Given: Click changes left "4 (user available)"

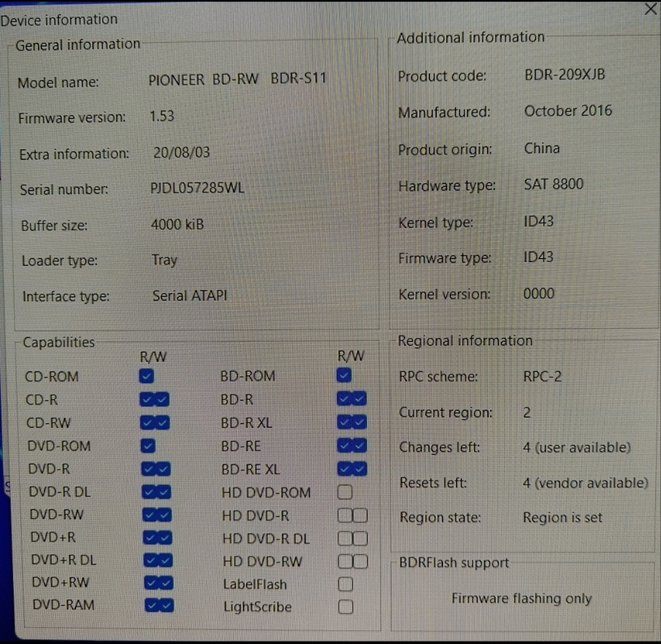Looking at the screenshot, I should tap(577, 447).
